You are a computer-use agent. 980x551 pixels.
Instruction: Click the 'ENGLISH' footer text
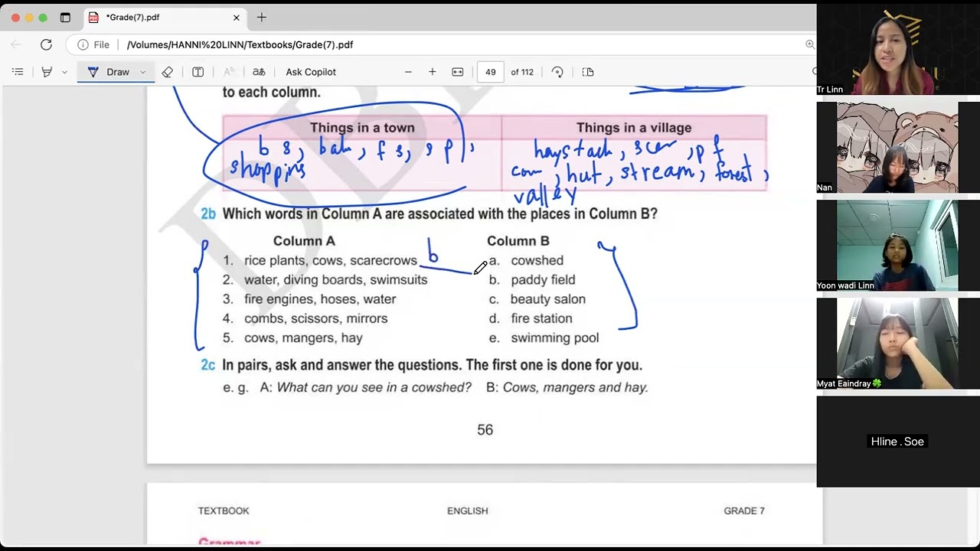pos(467,510)
